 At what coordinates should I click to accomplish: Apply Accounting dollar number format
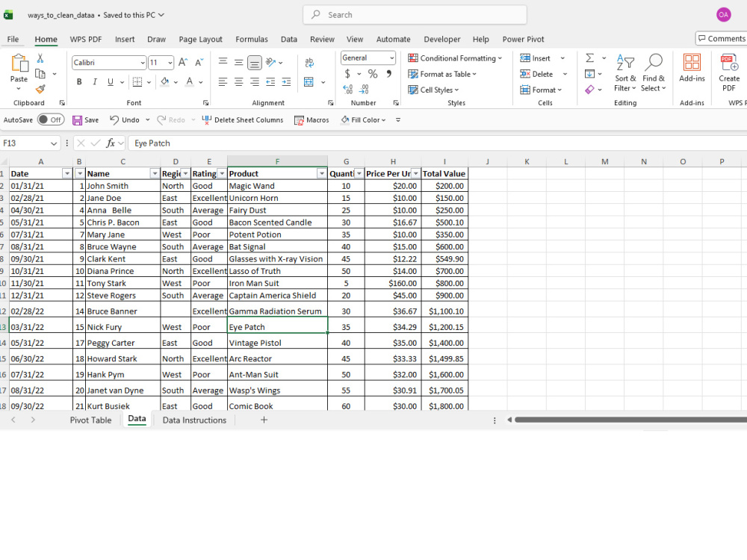click(x=347, y=74)
